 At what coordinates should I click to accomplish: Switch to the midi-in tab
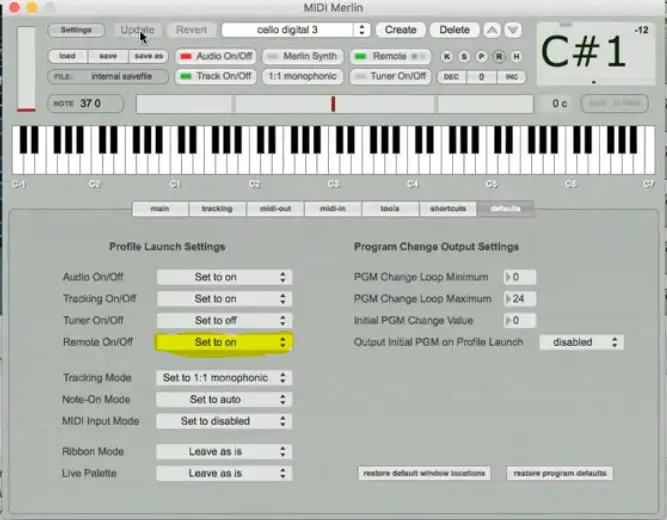(x=333, y=209)
